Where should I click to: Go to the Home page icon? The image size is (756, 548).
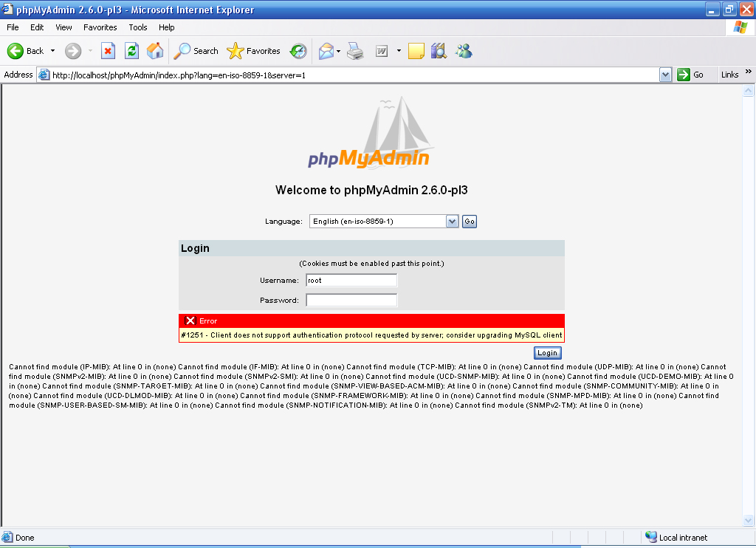click(x=155, y=51)
